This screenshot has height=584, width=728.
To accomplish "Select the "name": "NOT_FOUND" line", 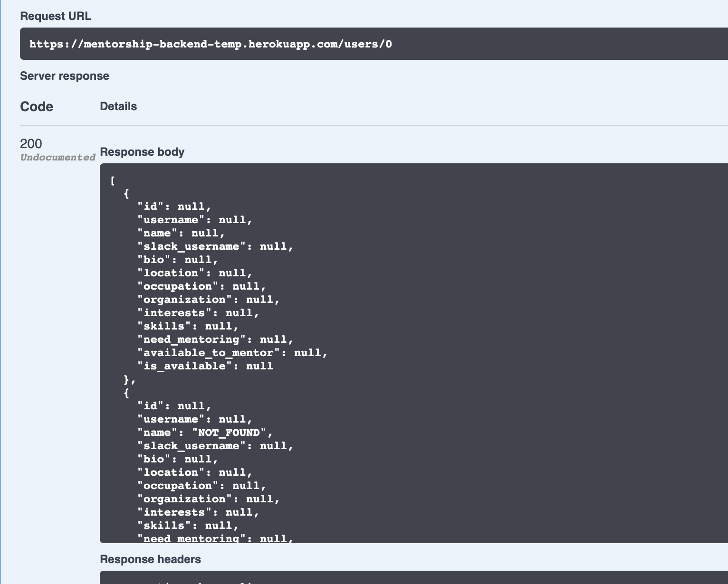I will (205, 433).
